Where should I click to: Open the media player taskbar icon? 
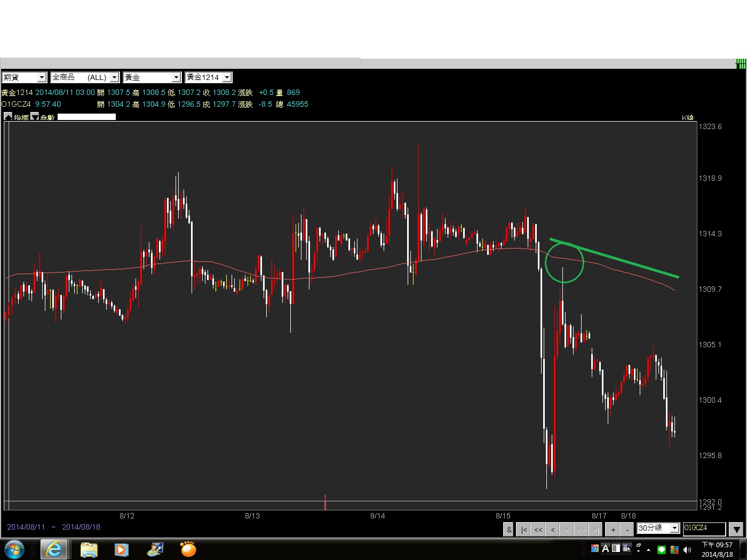tap(122, 549)
